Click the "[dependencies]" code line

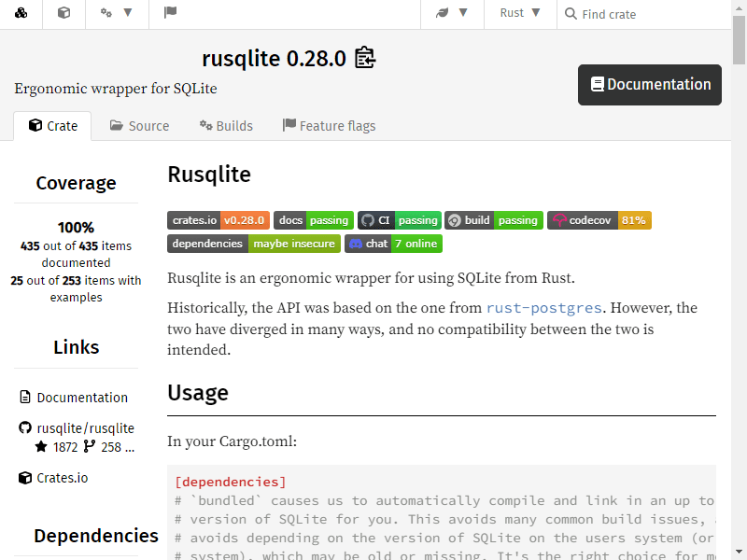point(231,482)
